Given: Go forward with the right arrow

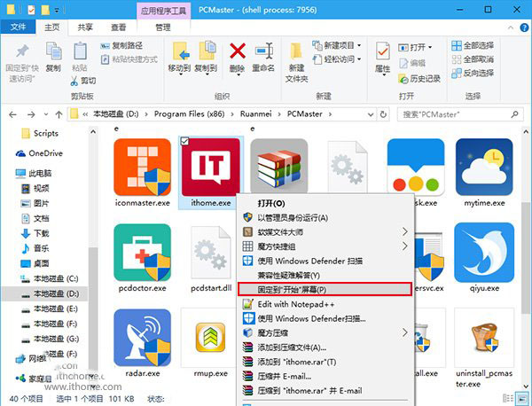Looking at the screenshot, I should coord(31,114).
